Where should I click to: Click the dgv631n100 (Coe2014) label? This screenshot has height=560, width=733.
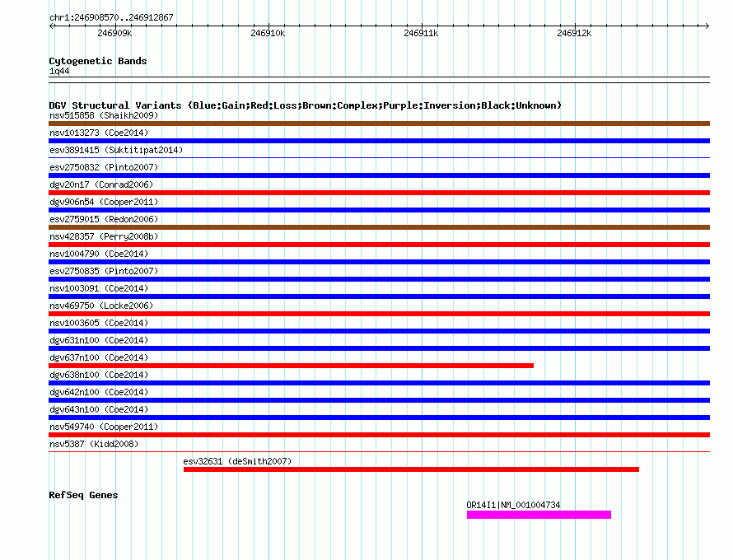[x=99, y=340]
